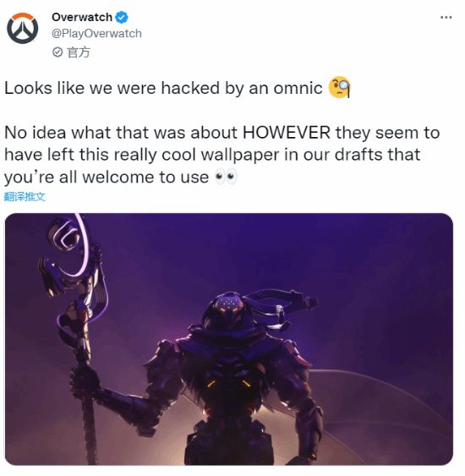
Task: Open the Overwatch profile avatar logo
Action: [23, 28]
